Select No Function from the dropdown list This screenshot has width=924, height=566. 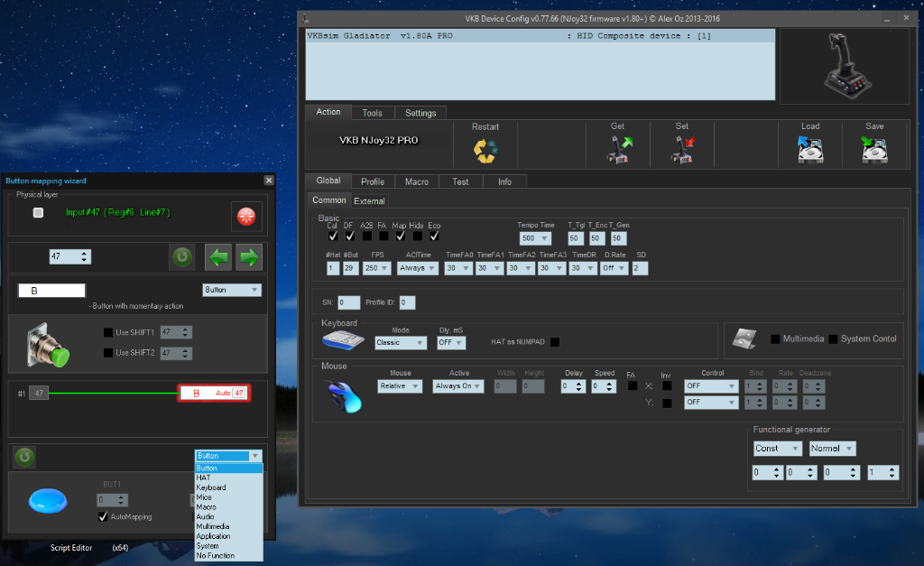(228, 555)
